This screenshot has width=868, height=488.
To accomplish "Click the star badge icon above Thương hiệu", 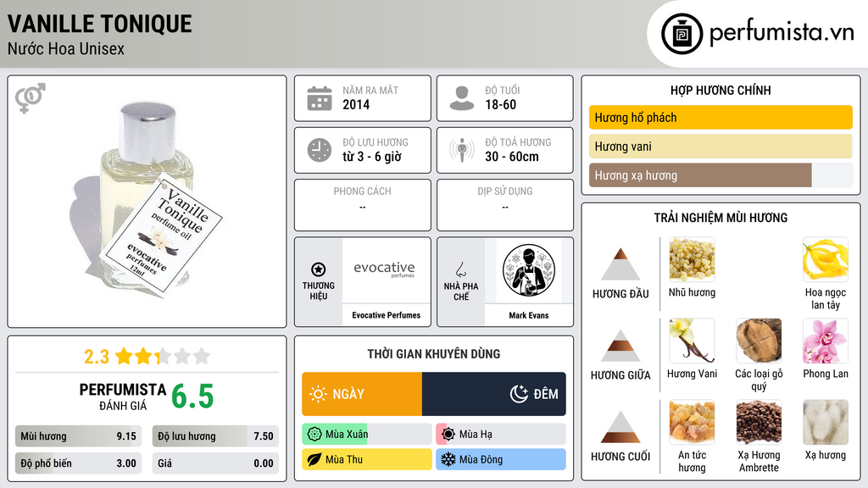I will [319, 269].
